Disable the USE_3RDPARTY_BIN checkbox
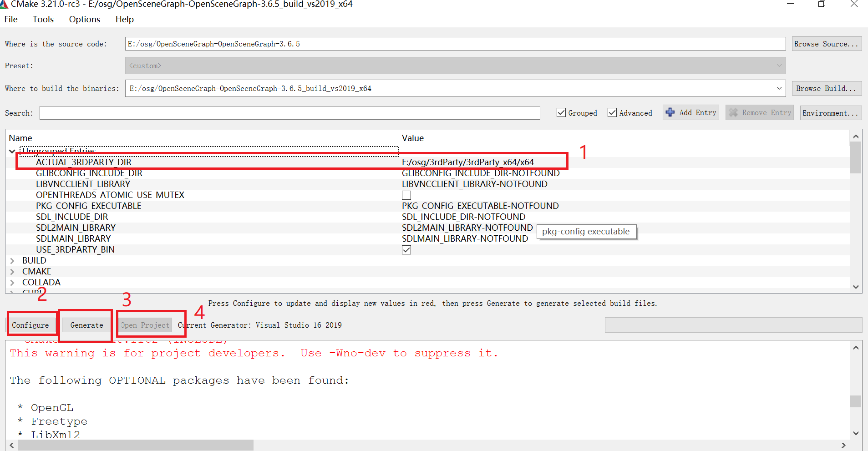Viewport: 868px width, 451px height. (406, 249)
